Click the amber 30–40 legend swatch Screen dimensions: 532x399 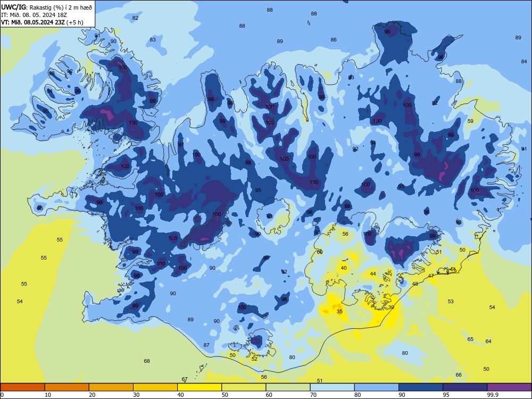coord(155,387)
